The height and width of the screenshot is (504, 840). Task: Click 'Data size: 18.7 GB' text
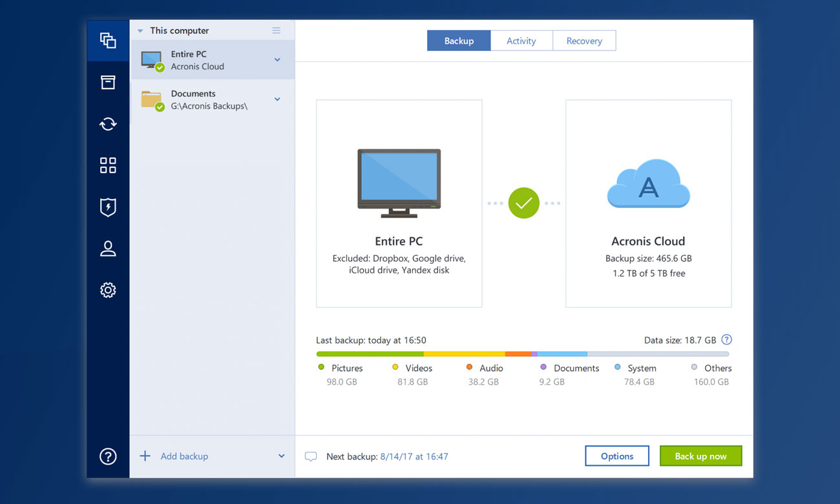click(680, 340)
